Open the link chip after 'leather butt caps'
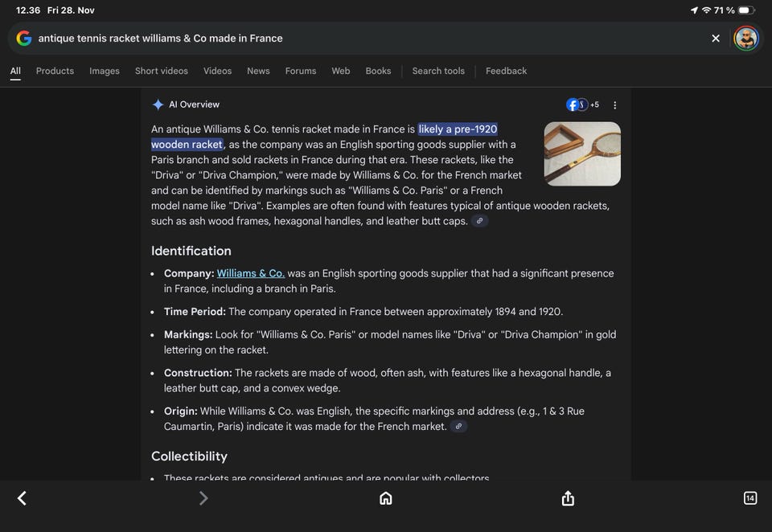This screenshot has height=532, width=772. (479, 221)
